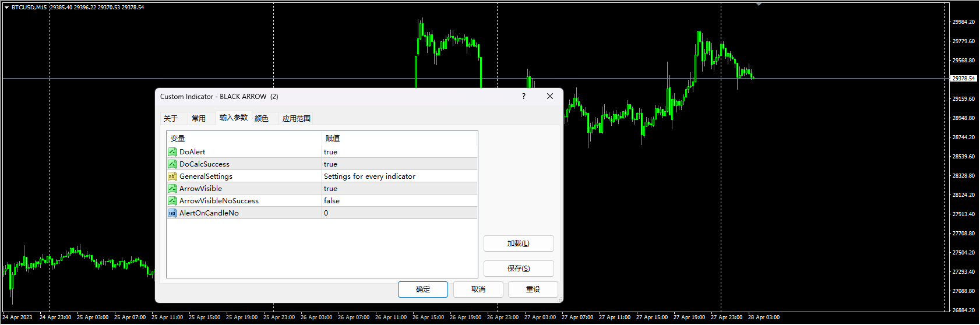Toggle the DoCalcSuccess true value
The image size is (980, 325).
tap(399, 164)
